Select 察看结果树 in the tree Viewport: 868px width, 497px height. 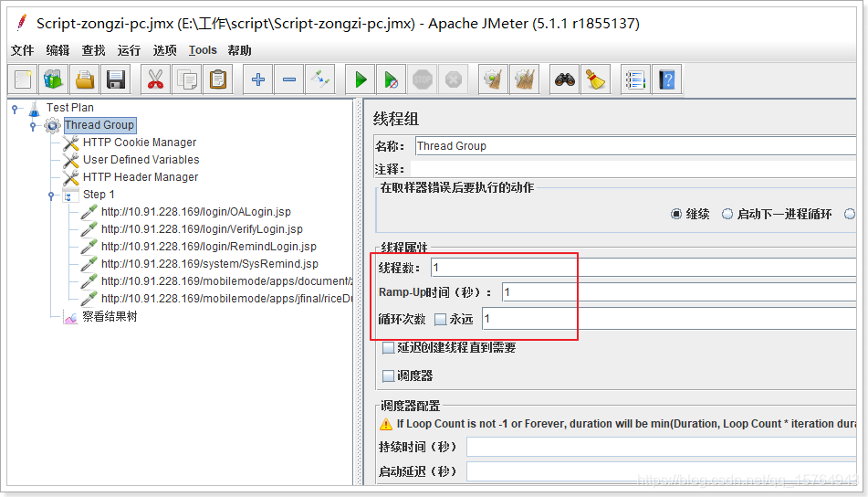[x=110, y=317]
